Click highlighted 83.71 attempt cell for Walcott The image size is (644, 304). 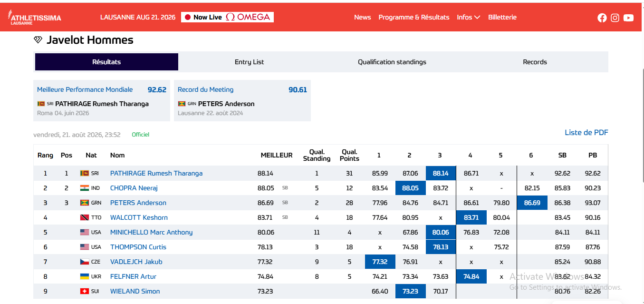(x=471, y=217)
